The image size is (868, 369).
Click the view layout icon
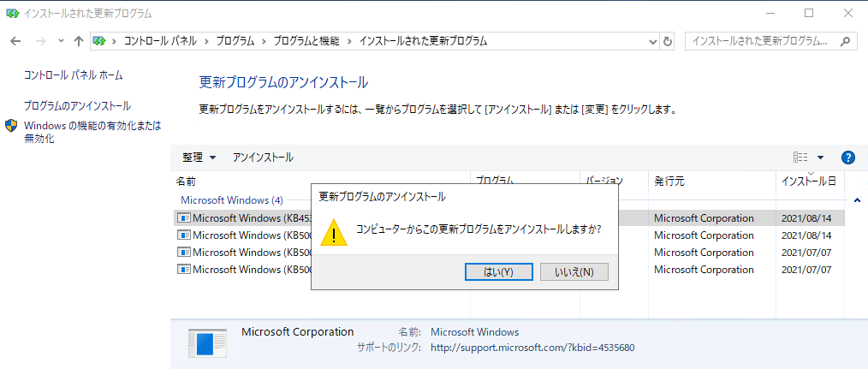coord(800,158)
